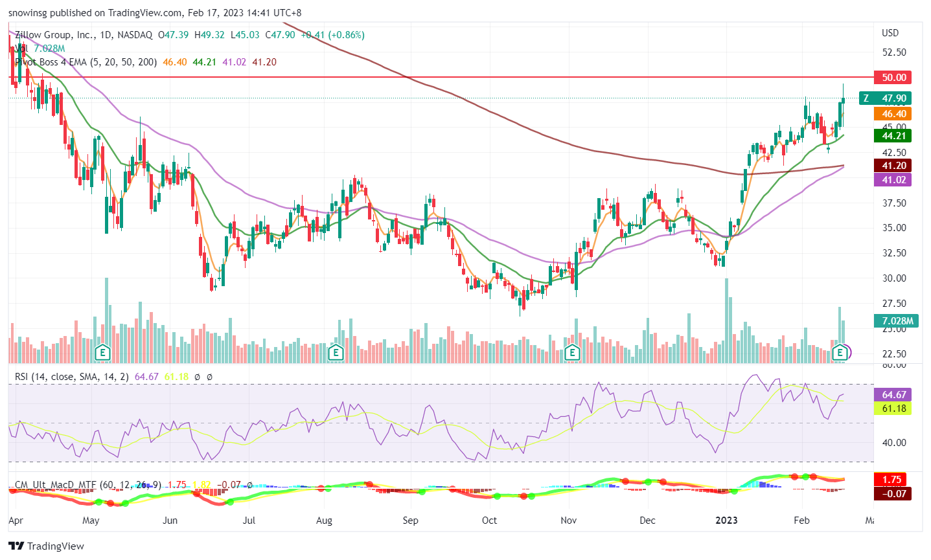Screen dimensions: 931x560
Task: Open the RSI (14, close, SMA, 14, 2) legend
Action: click(x=72, y=376)
